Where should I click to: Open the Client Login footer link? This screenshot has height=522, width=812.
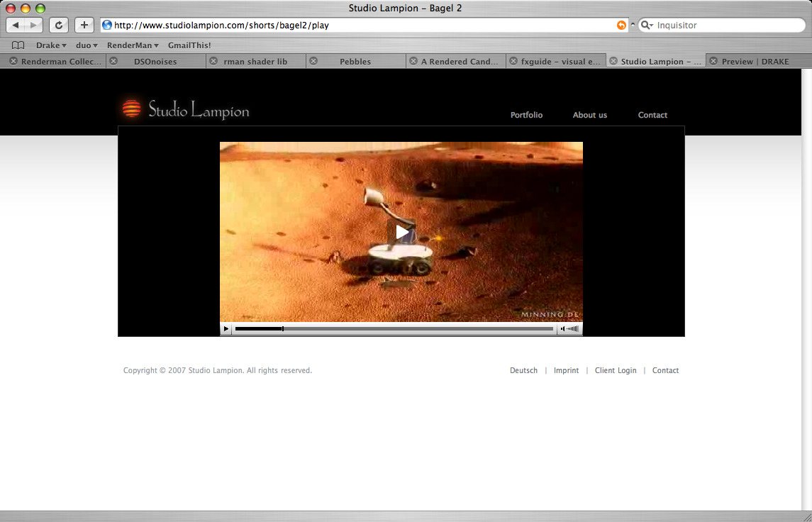pyautogui.click(x=616, y=370)
